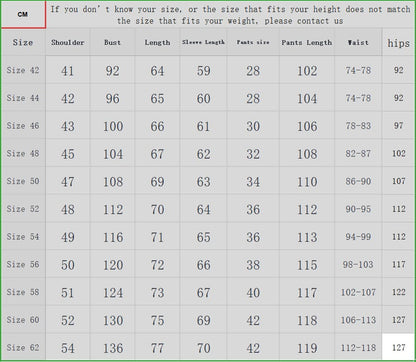Click pants size 30 for Size 46
The image size is (416, 362).
[253, 126]
